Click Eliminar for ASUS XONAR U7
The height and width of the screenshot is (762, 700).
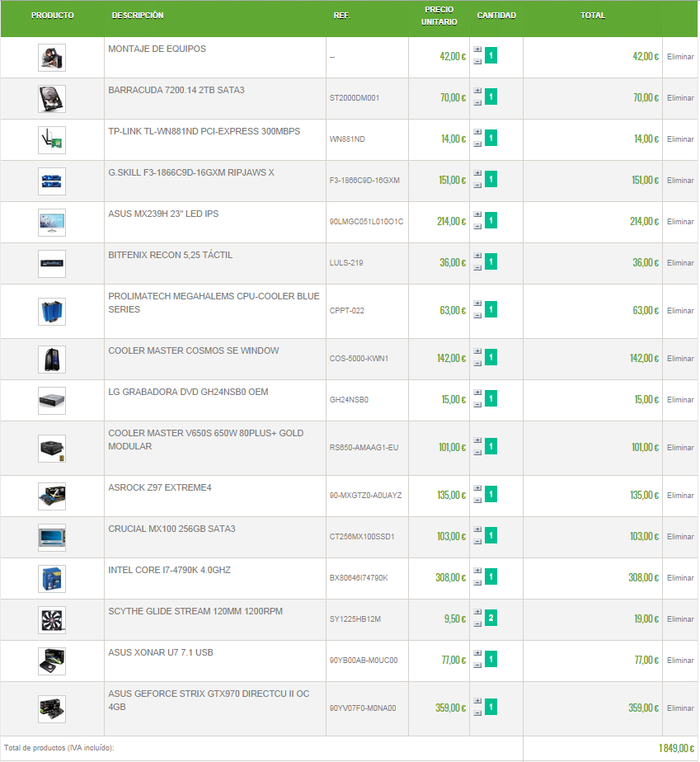click(x=680, y=661)
